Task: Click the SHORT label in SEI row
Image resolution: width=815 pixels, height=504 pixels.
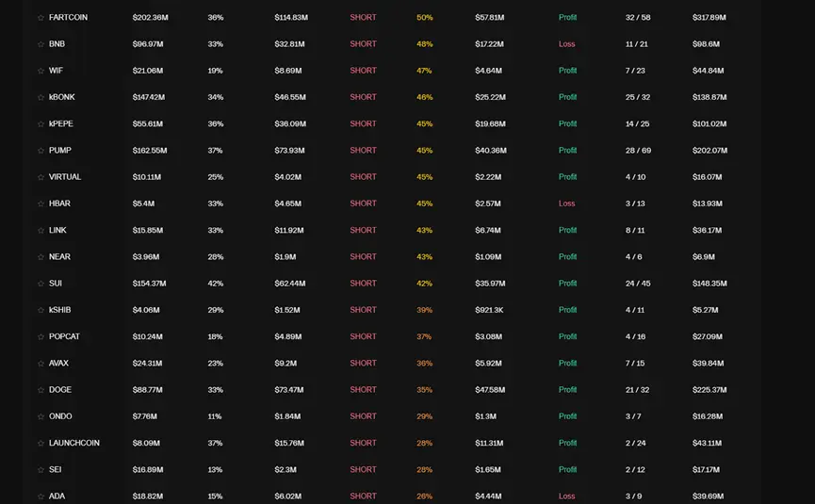Action: 363,469
